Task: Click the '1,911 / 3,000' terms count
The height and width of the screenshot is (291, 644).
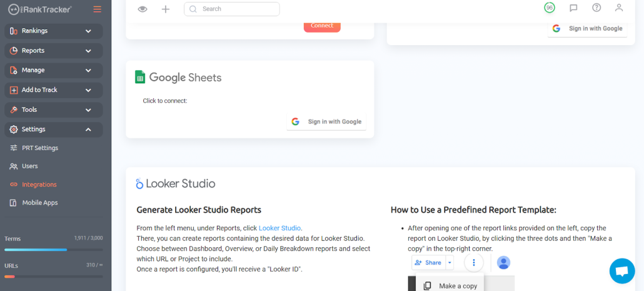Action: coord(89,238)
